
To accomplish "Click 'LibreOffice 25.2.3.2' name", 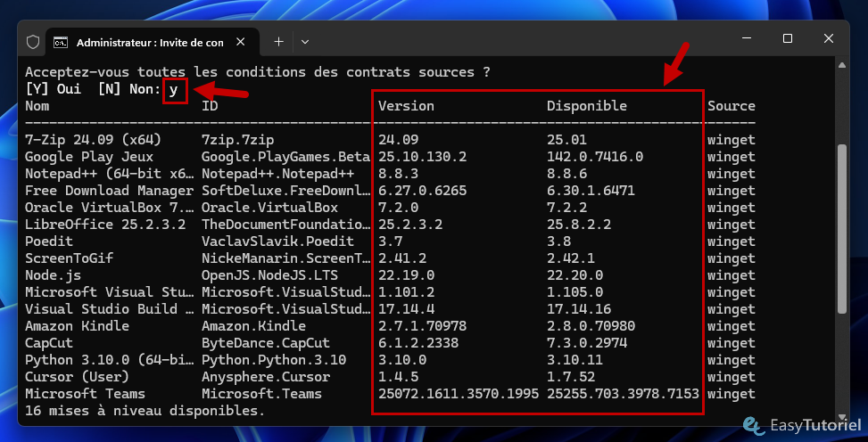I will pyautogui.click(x=105, y=225).
